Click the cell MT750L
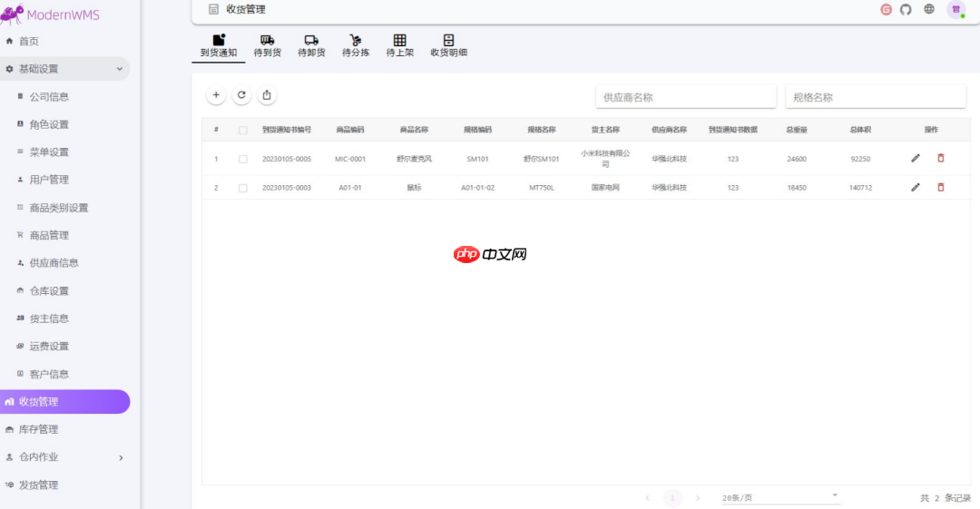Viewport: 980px width, 509px height. (541, 188)
